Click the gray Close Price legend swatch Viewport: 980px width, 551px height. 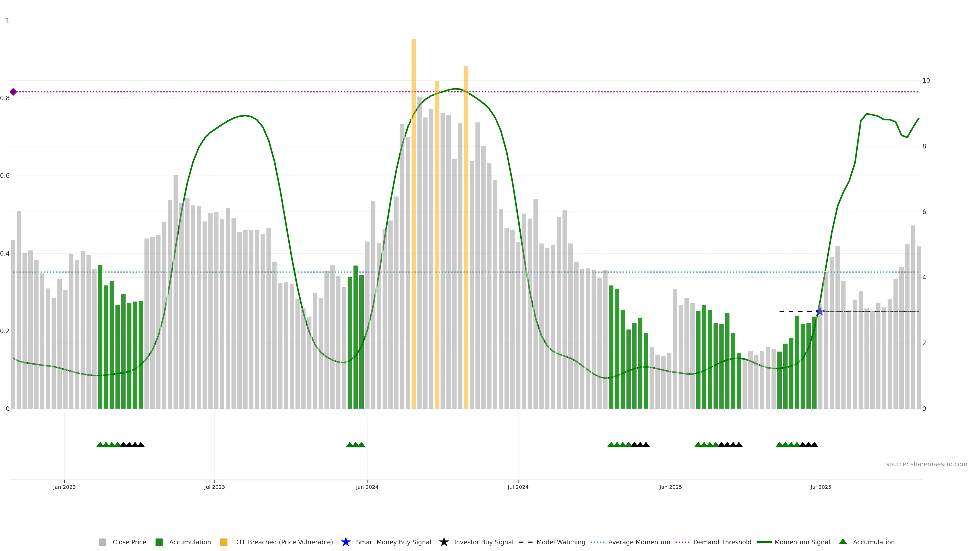click(x=102, y=542)
